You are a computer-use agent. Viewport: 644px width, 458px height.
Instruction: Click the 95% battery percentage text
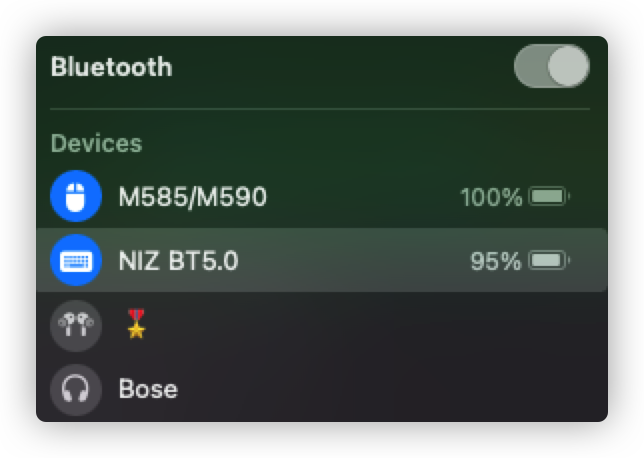pos(496,261)
